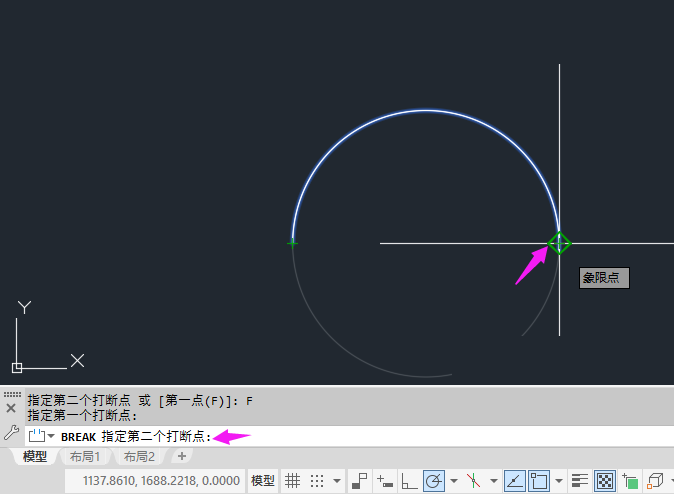Image resolution: width=674 pixels, height=494 pixels.
Task: Toggle the drawing grid display
Action: (293, 481)
